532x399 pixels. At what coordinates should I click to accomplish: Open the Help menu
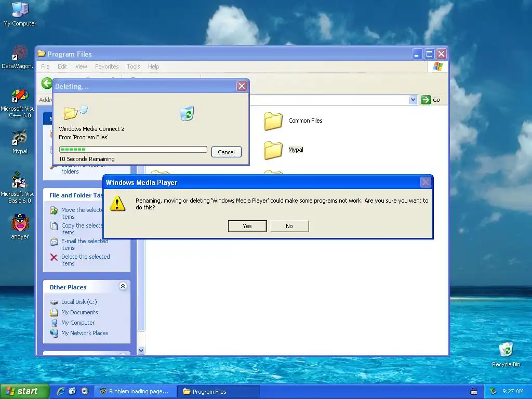tap(153, 66)
